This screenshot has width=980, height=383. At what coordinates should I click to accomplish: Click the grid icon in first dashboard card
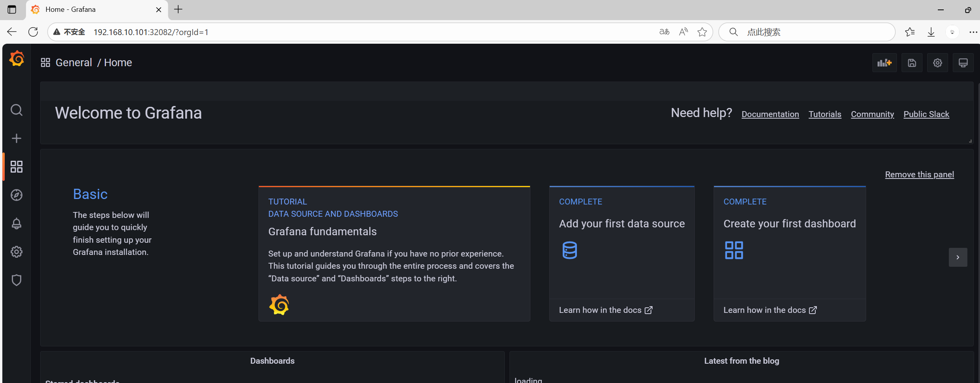(x=734, y=250)
